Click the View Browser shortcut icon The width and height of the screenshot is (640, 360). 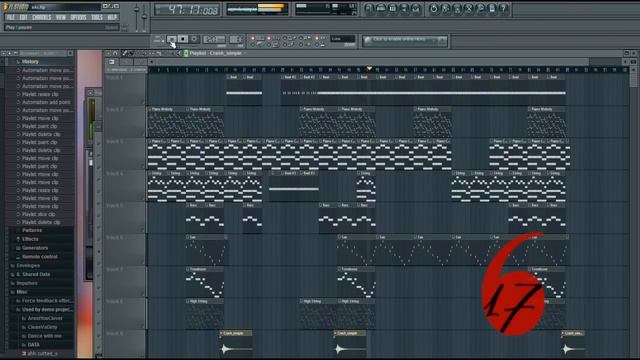404,9
